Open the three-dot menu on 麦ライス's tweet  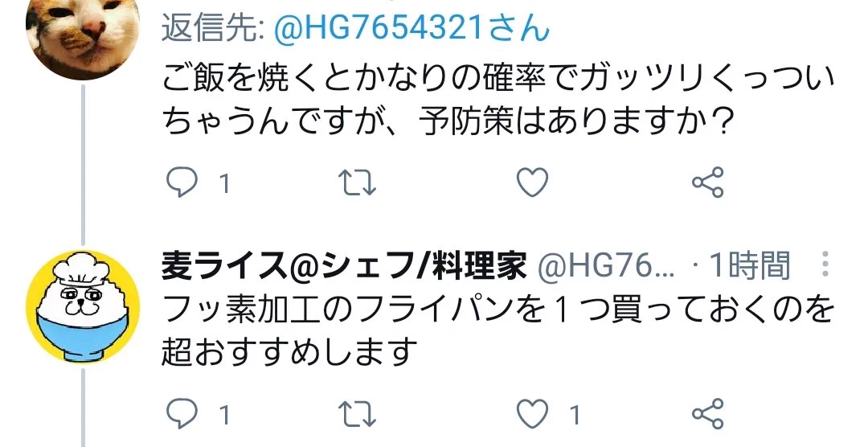(x=825, y=265)
